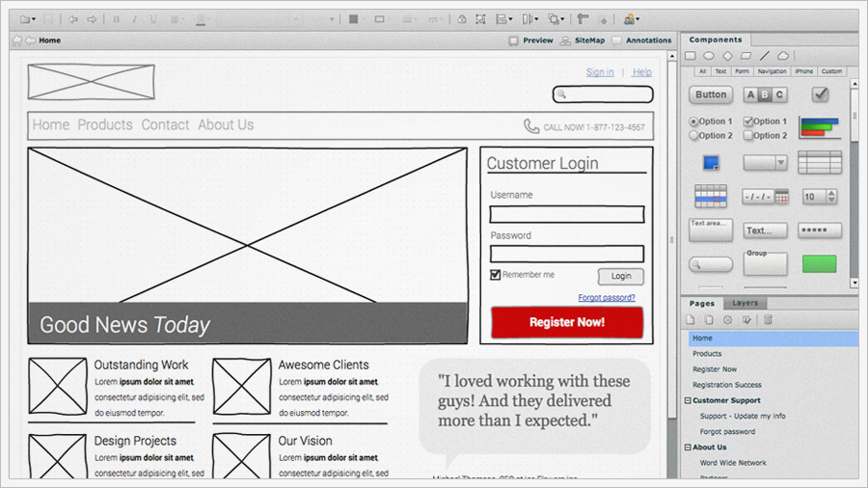Pick the ABC segmented button component
Image resolution: width=868 pixels, height=488 pixels.
coord(765,95)
